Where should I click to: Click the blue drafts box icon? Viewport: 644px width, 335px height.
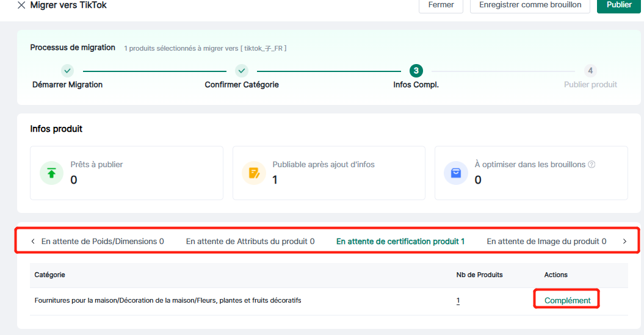[x=455, y=173]
